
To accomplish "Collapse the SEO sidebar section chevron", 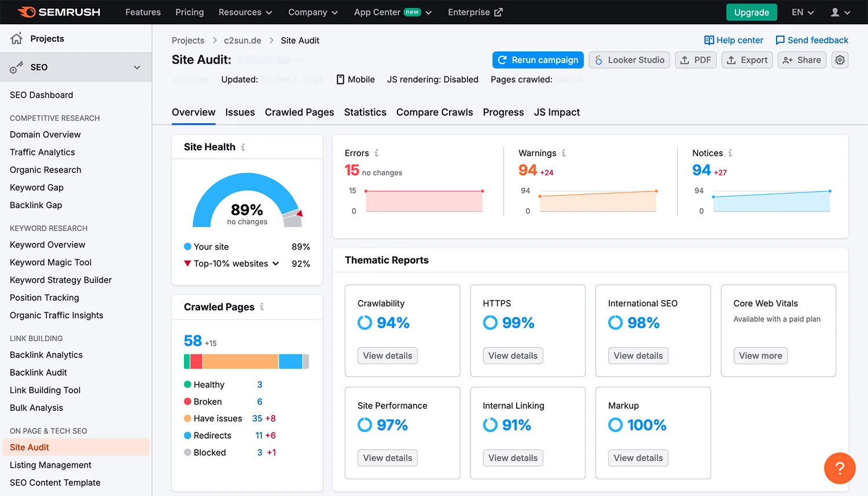I will (x=137, y=67).
